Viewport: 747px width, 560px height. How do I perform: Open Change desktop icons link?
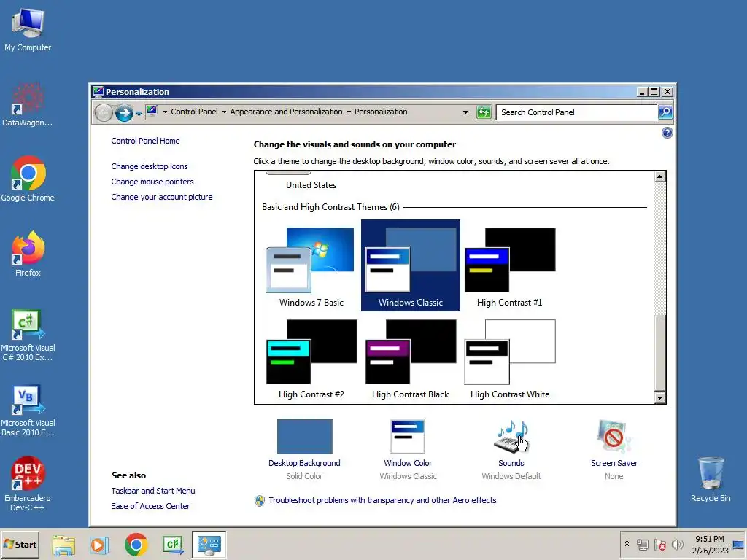point(149,166)
